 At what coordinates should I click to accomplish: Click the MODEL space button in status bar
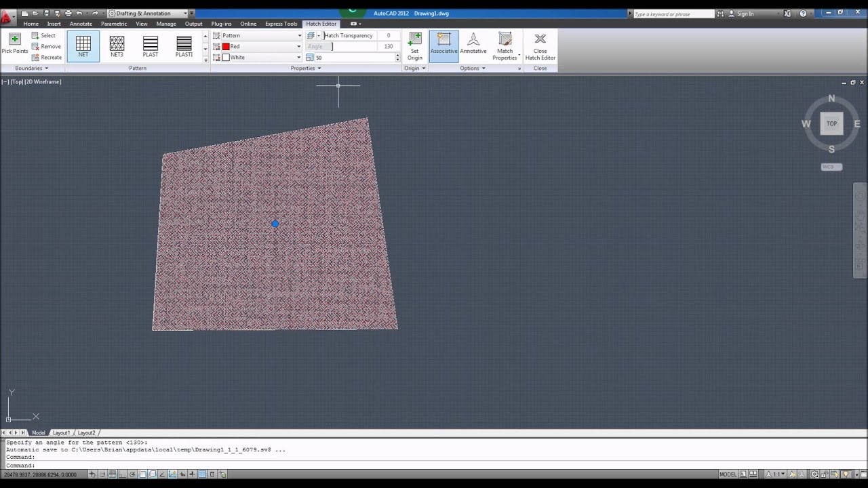728,474
